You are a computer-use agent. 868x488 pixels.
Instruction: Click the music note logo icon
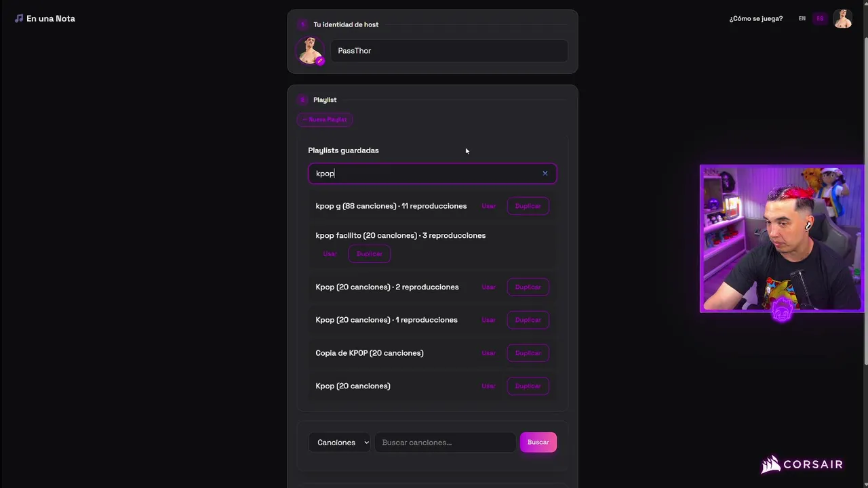pyautogui.click(x=19, y=18)
